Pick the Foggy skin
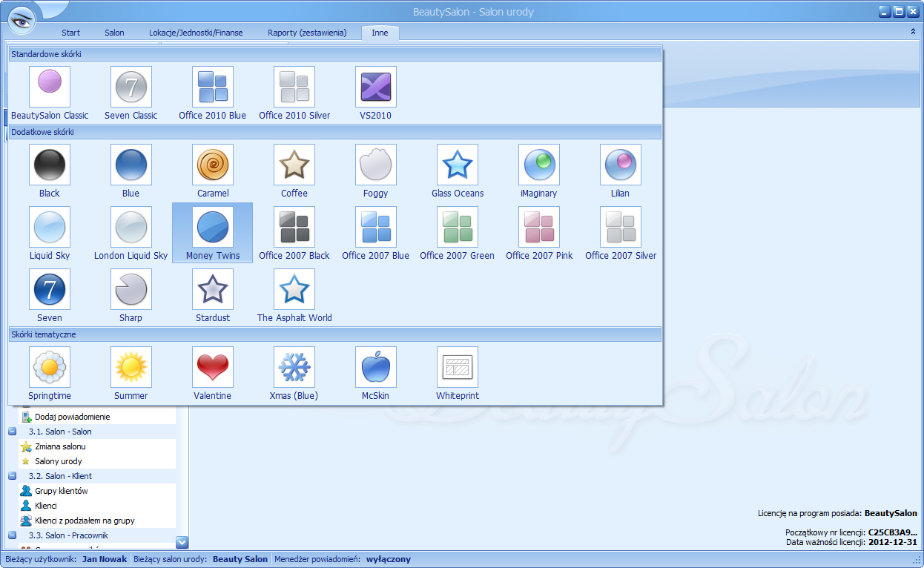This screenshot has width=924, height=568. 376,171
